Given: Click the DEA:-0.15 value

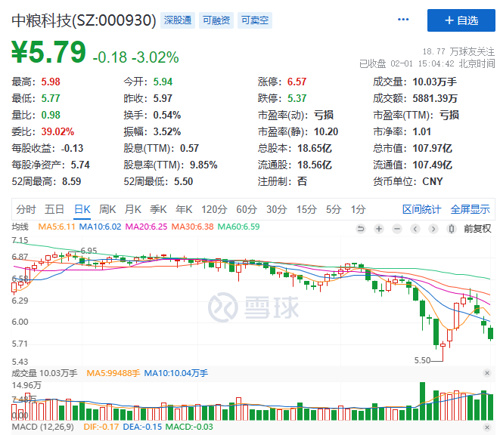Looking at the screenshot, I should (142, 427).
